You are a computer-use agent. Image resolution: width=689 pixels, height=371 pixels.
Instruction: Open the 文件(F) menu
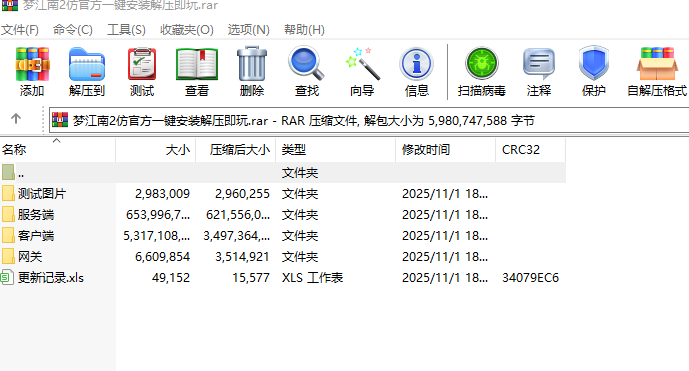pos(20,30)
